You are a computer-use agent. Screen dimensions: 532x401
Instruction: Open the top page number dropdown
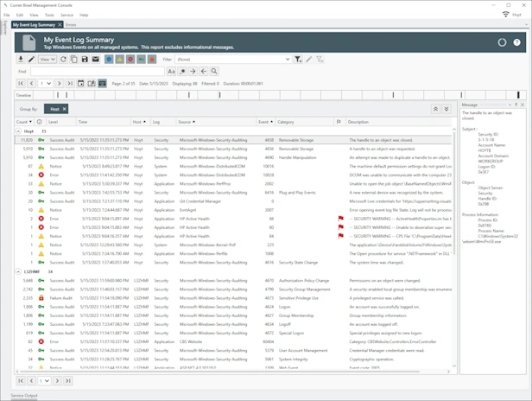45,84
